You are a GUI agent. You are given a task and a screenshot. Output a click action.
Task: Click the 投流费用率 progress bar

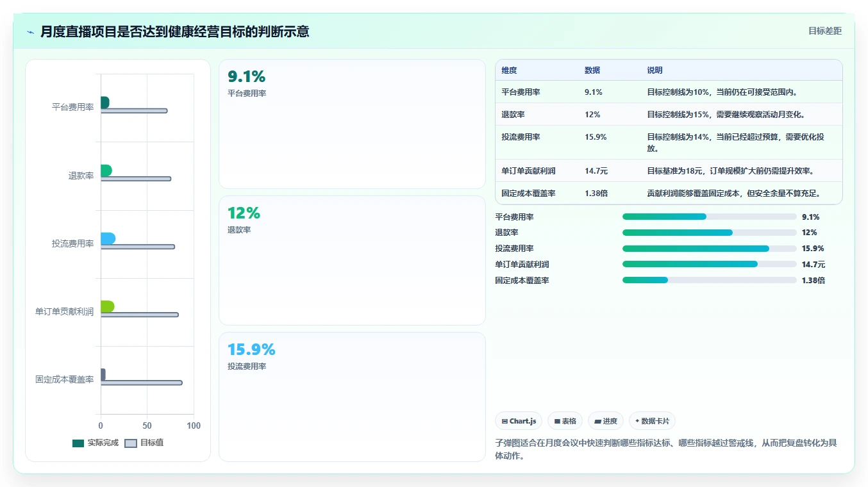click(x=710, y=249)
